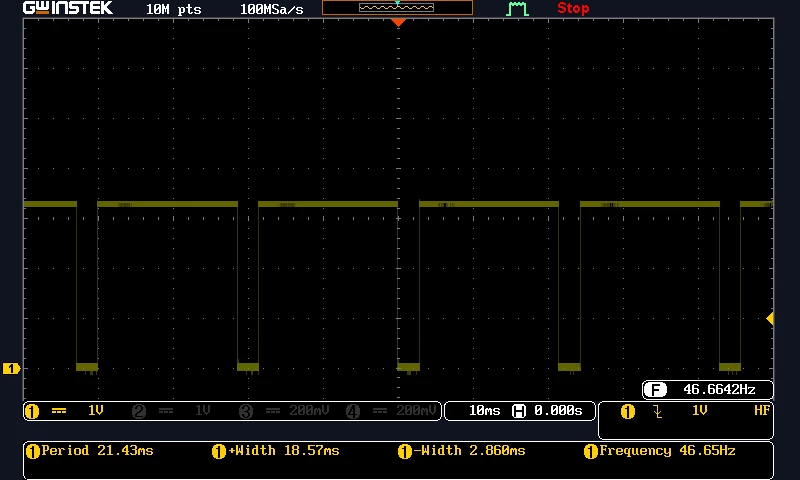This screenshot has width=800, height=480.
Task: Click the channel 1 ground level marker
Action: pos(11,368)
